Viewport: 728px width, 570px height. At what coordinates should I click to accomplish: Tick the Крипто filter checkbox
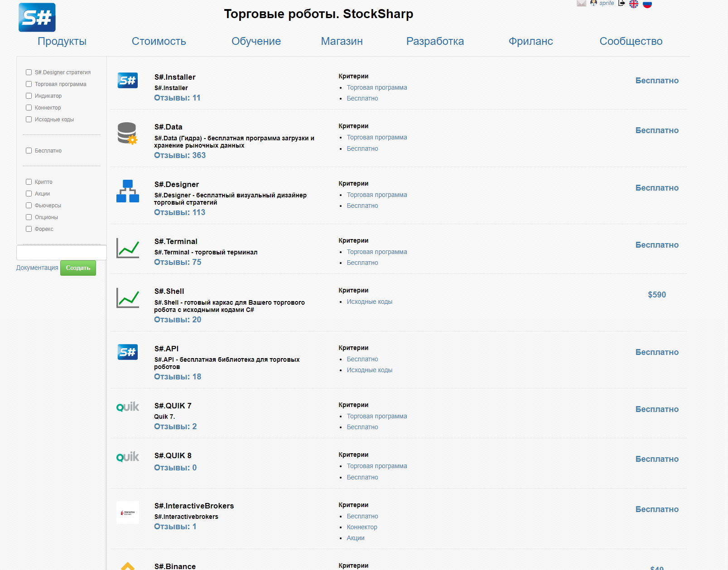[x=29, y=182]
